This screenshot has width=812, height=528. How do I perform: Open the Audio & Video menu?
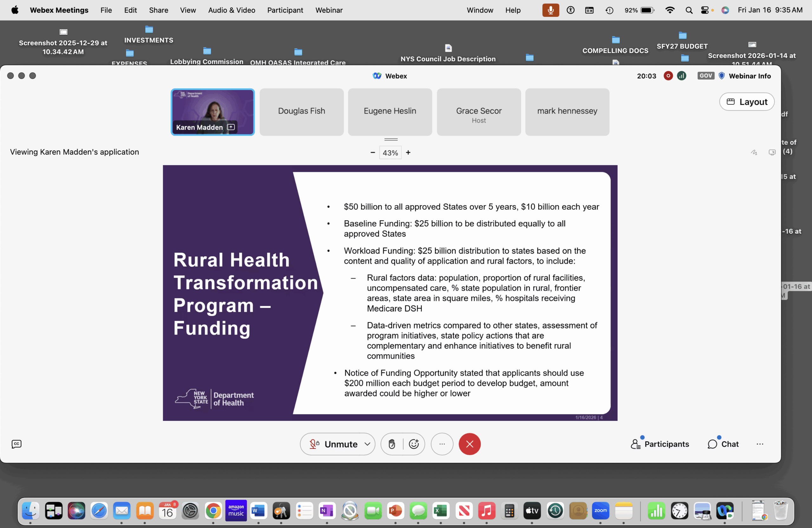pyautogui.click(x=231, y=10)
